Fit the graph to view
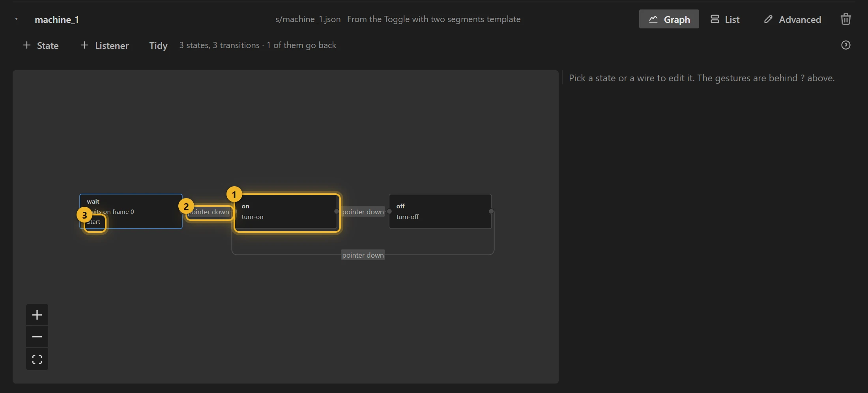 [x=37, y=359]
